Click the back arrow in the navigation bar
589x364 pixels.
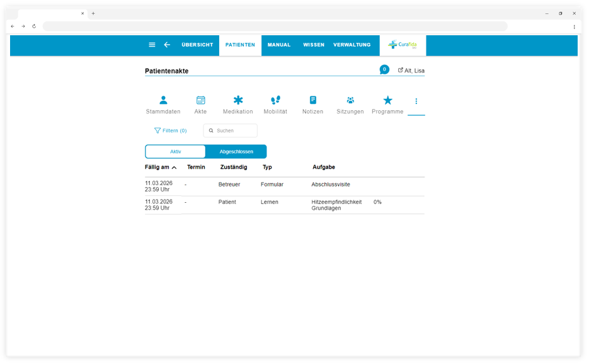tap(167, 45)
